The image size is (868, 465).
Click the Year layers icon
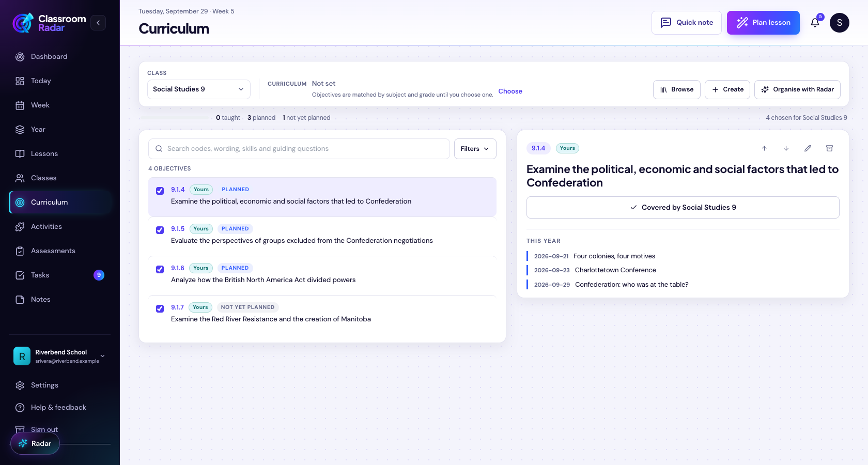[x=20, y=130]
